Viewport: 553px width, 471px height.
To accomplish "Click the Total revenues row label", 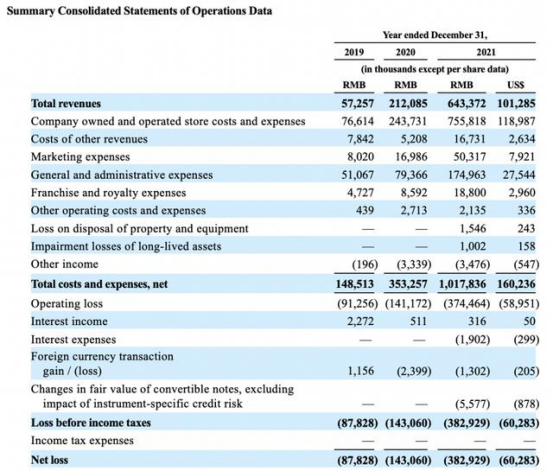I will point(66,103).
